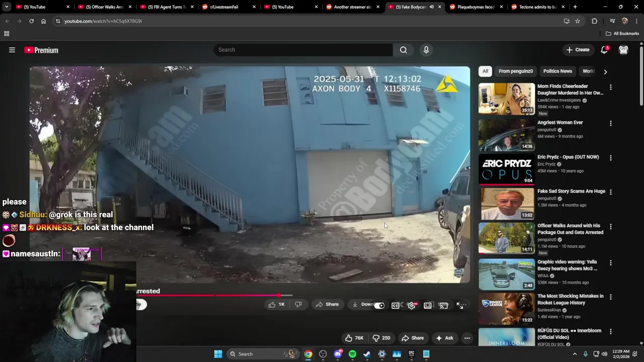Open the Chrome extensions puzzle icon
The height and width of the screenshot is (362, 644).
[x=594, y=21]
